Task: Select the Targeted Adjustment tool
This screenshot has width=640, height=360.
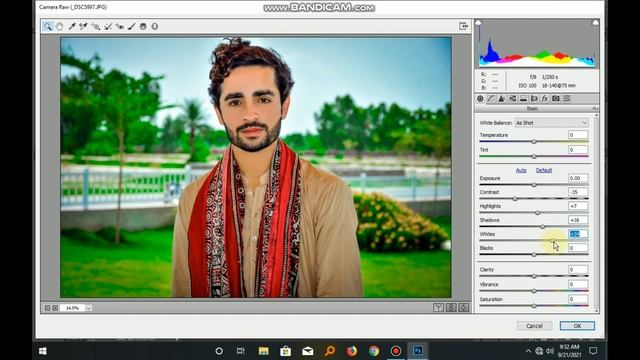Action: pos(96,27)
